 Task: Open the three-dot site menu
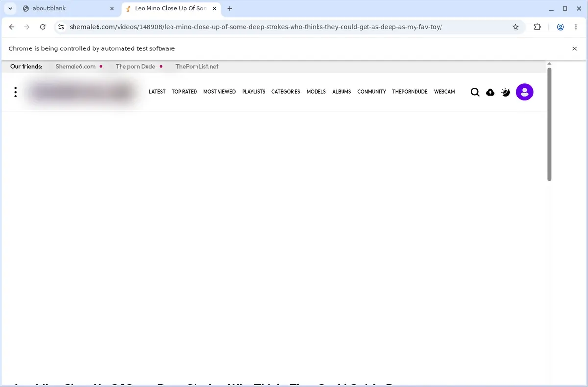click(x=16, y=92)
